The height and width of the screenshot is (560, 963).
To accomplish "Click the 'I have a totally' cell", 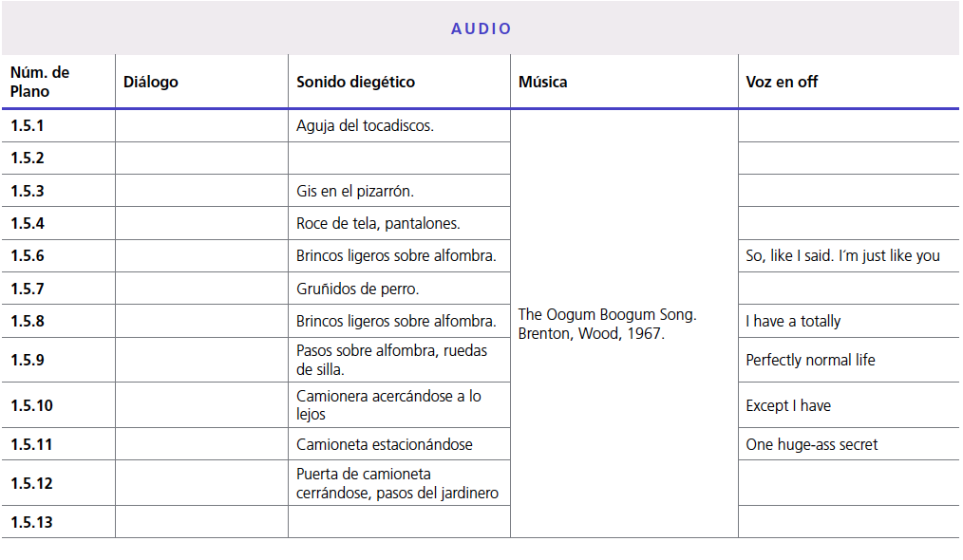I will (793, 321).
